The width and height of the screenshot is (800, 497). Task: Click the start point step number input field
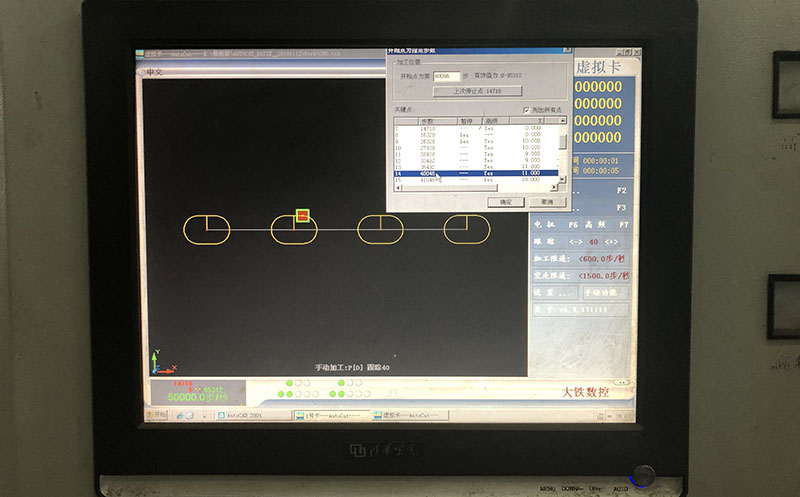pos(446,76)
